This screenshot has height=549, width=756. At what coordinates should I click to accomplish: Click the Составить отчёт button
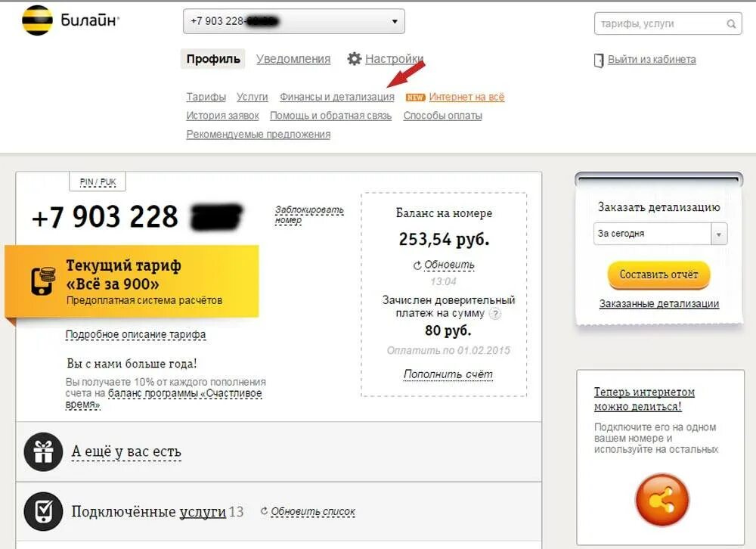click(x=658, y=274)
